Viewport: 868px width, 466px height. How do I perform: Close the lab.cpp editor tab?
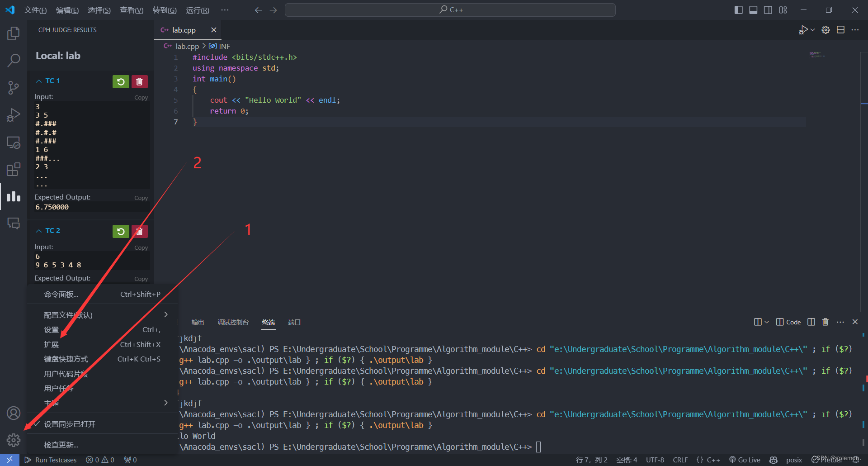tap(214, 30)
